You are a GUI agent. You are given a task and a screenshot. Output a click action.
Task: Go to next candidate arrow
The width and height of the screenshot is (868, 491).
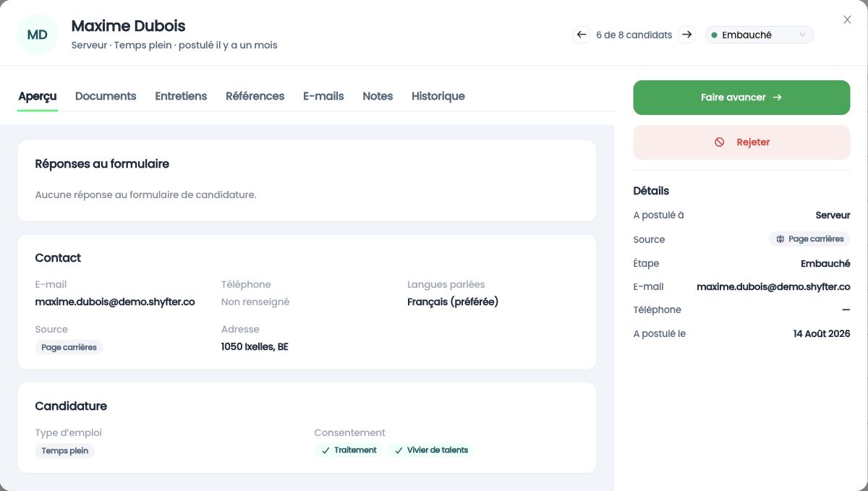coord(687,35)
